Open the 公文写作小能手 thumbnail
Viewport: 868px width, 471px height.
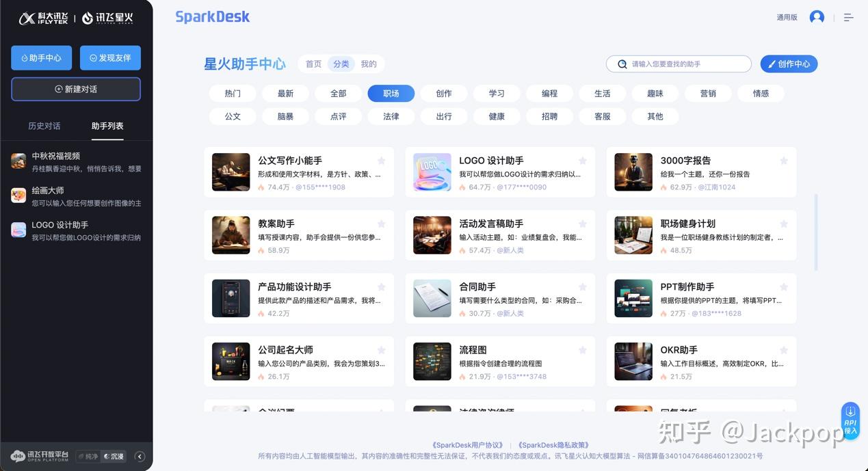click(231, 172)
